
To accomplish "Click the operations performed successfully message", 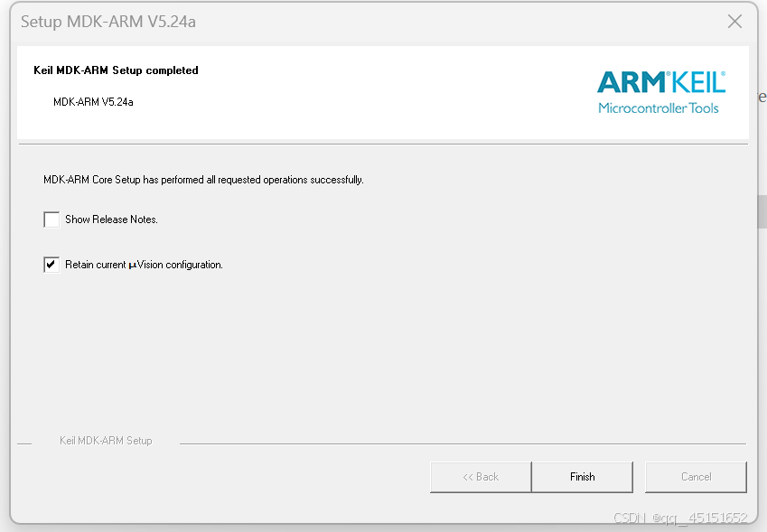I will click(x=203, y=180).
